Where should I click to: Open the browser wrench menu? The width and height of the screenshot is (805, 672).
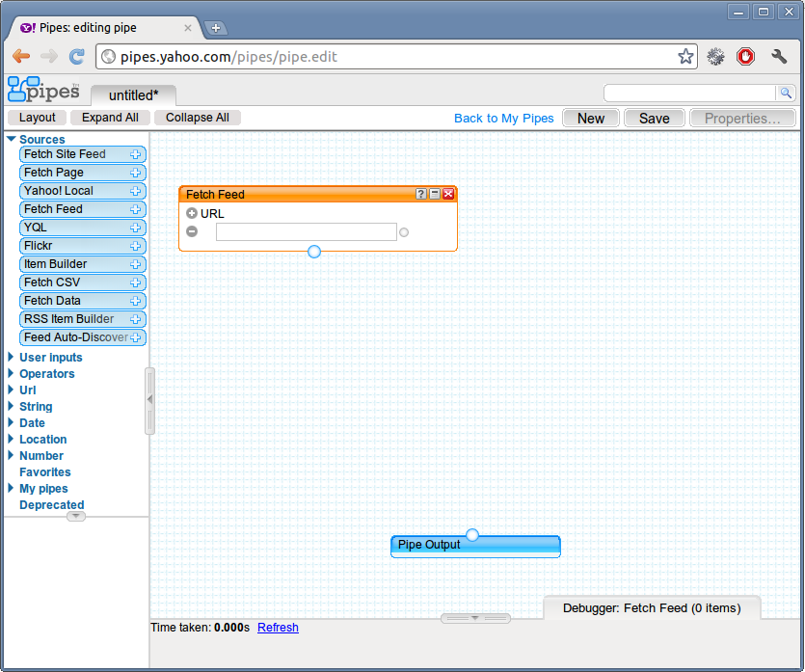(779, 56)
